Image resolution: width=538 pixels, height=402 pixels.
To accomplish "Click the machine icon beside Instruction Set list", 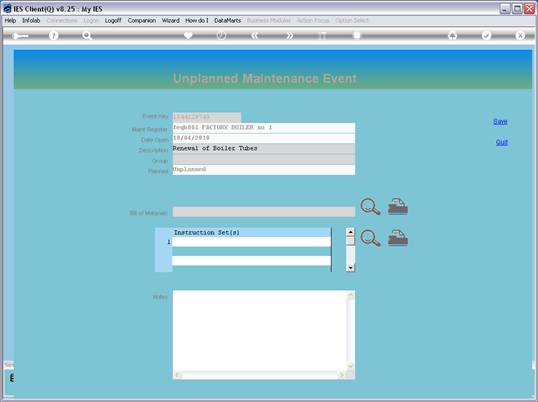I will point(398,238).
